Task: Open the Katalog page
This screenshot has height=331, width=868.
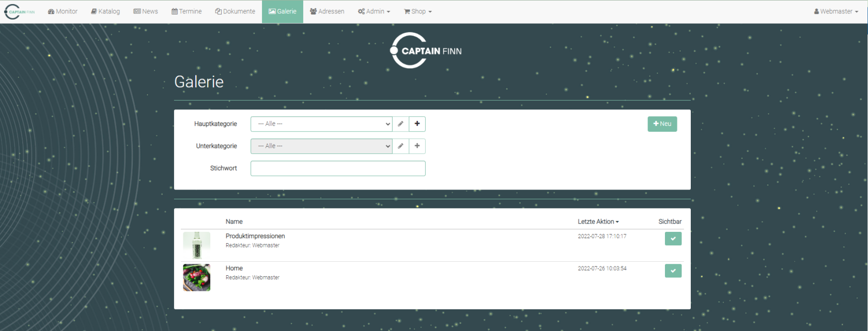Action: pyautogui.click(x=105, y=11)
